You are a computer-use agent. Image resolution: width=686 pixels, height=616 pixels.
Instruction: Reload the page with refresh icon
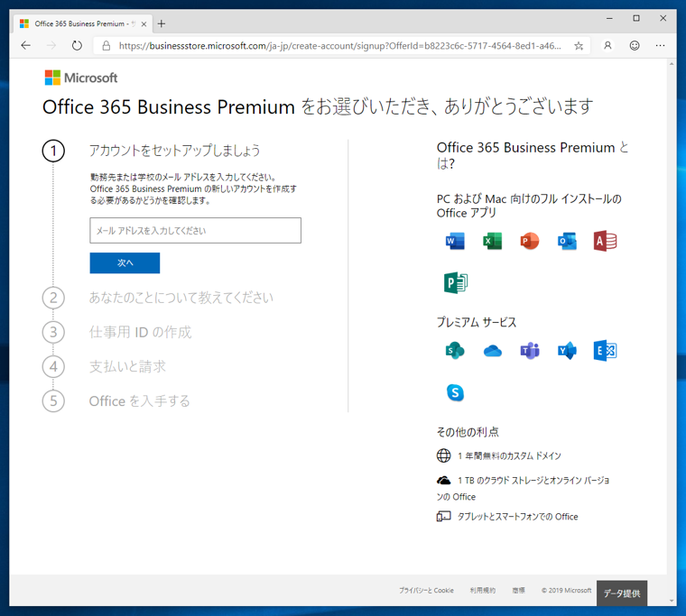click(77, 45)
